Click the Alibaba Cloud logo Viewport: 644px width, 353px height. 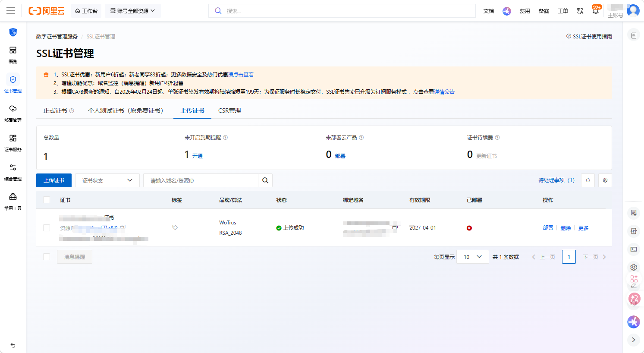(47, 11)
